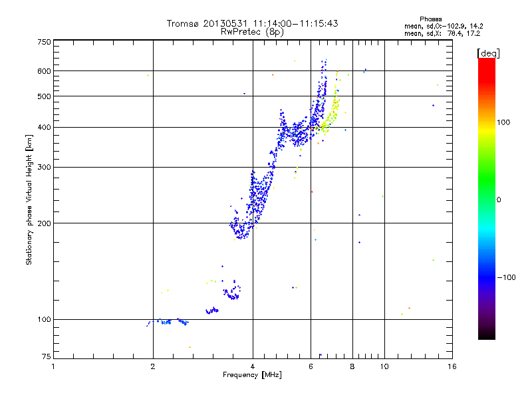This screenshot has width=532, height=399.
Task: Click the y-axis tick label '100'
Action: [45, 319]
